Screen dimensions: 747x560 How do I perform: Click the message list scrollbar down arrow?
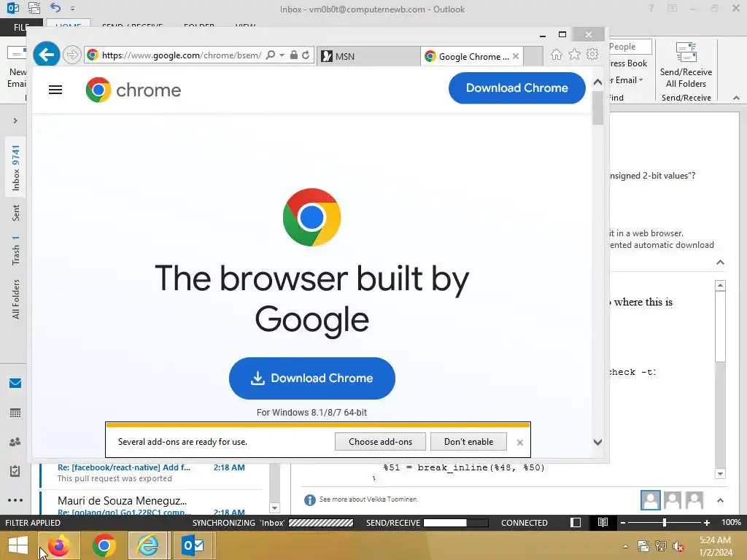274,508
